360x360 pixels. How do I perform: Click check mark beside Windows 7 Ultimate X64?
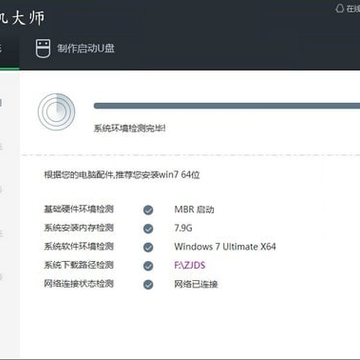tap(148, 247)
